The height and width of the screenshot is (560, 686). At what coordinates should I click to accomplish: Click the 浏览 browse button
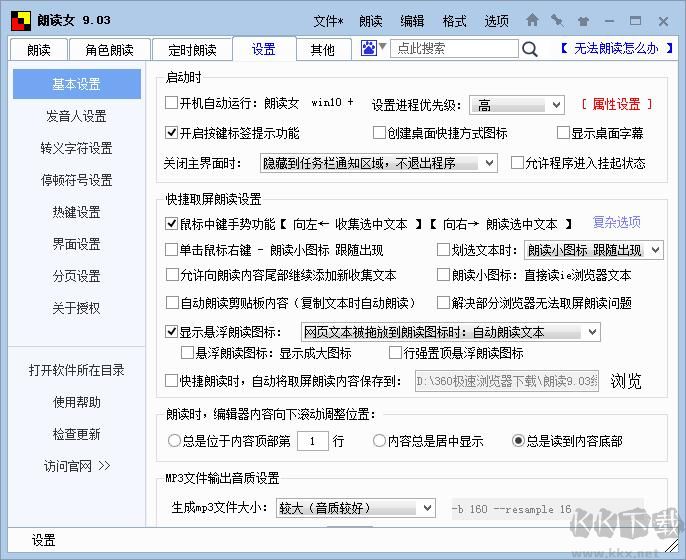pos(626,381)
